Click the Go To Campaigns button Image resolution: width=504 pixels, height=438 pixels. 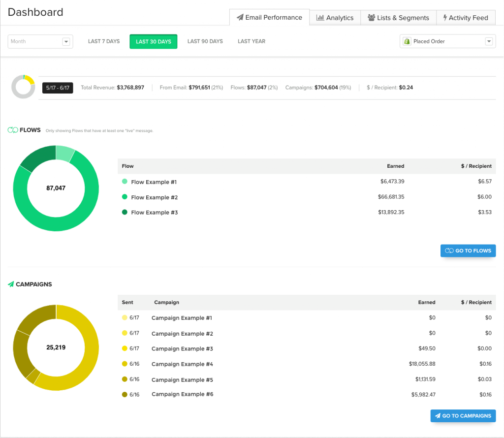[x=463, y=416]
